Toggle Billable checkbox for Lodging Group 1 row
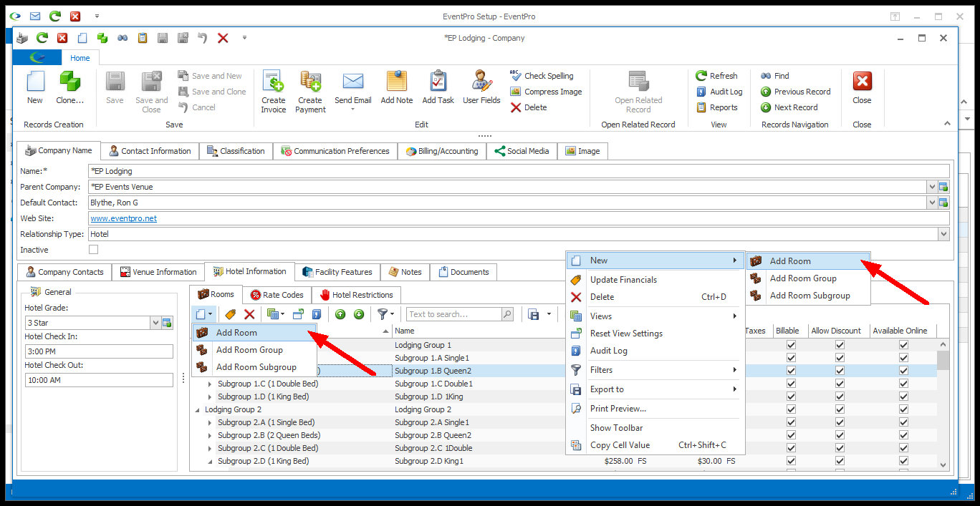This screenshot has width=980, height=506. click(791, 345)
